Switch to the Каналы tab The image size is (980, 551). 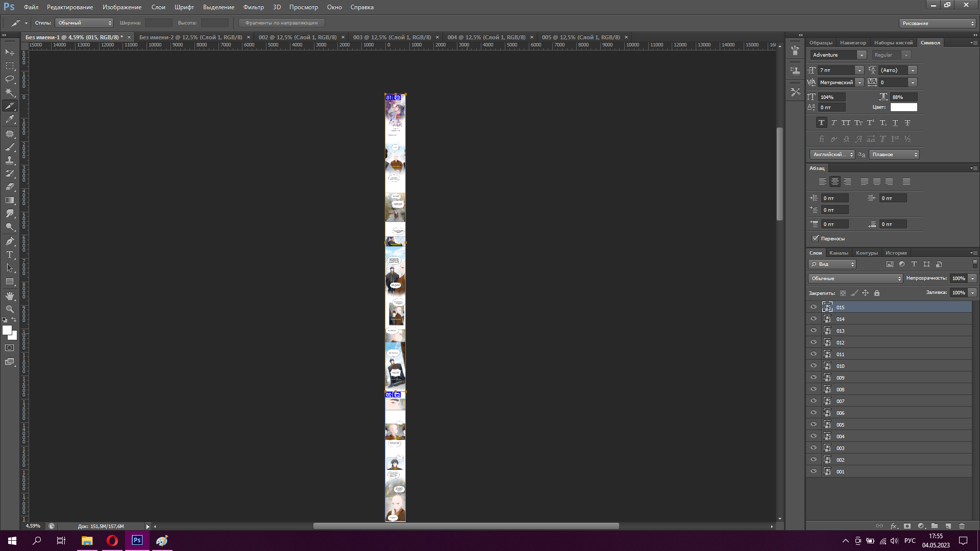[x=839, y=253]
